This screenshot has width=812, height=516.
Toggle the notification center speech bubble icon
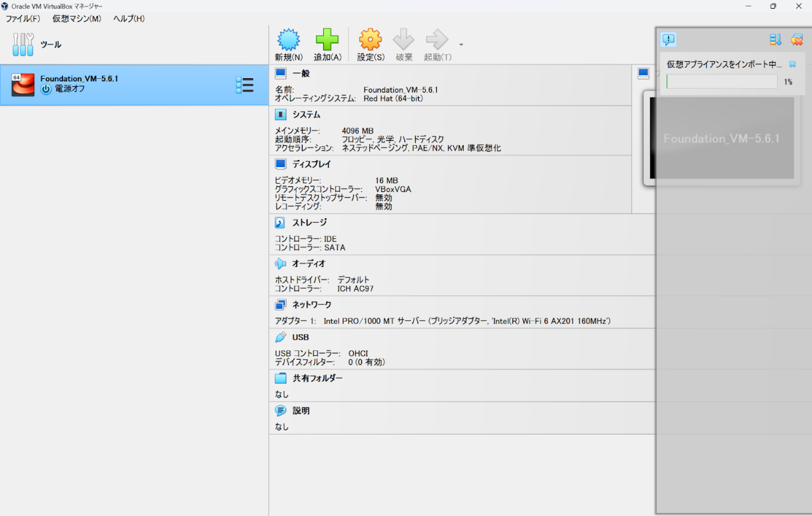(669, 40)
